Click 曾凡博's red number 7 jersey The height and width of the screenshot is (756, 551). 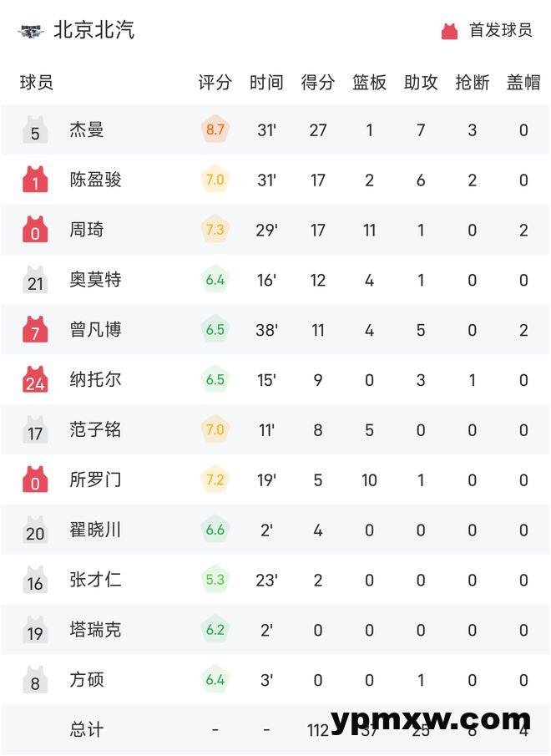point(35,330)
